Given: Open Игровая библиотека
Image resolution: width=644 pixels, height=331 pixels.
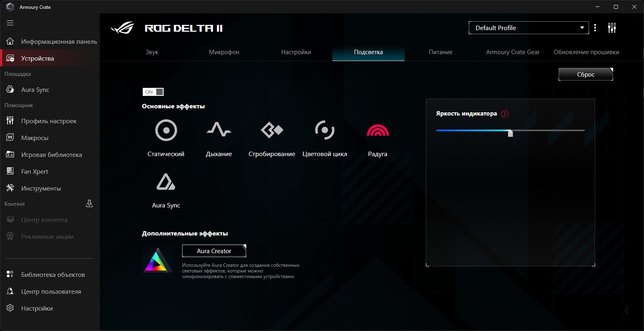Looking at the screenshot, I should tap(50, 154).
